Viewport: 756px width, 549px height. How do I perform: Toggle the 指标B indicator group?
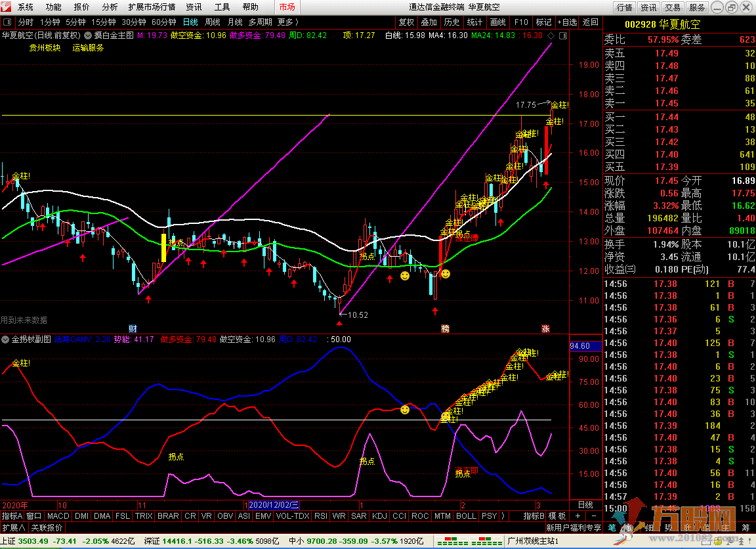[x=534, y=516]
